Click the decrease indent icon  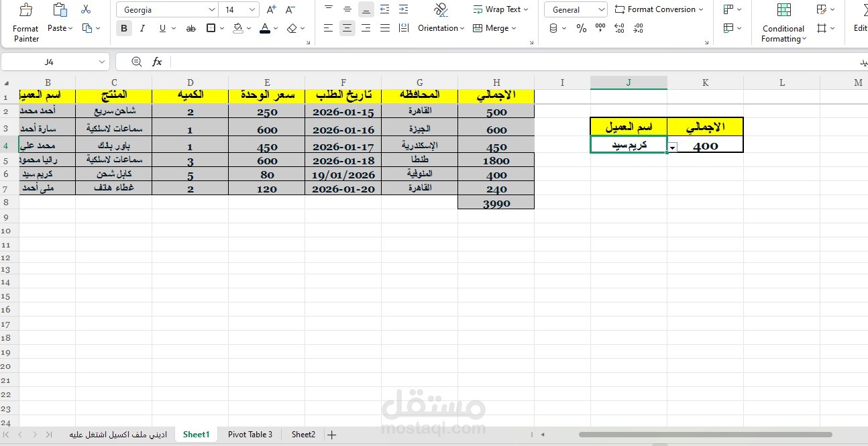(x=384, y=9)
